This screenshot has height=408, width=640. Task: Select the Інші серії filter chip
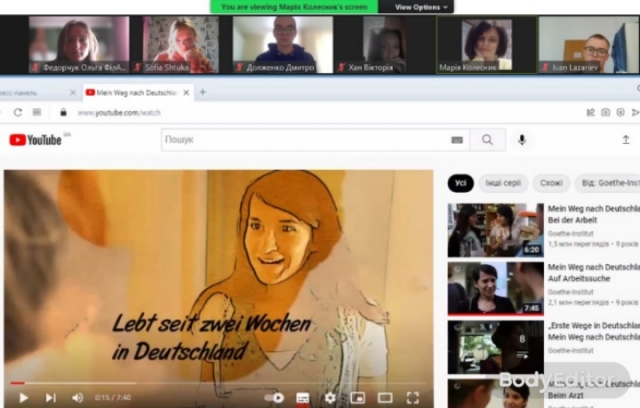503,183
